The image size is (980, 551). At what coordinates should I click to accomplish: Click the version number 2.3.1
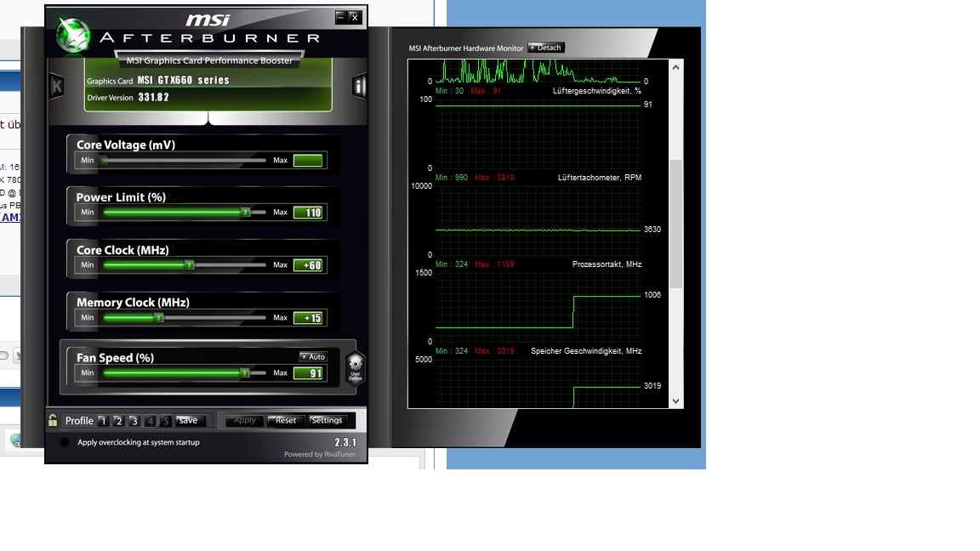[345, 442]
